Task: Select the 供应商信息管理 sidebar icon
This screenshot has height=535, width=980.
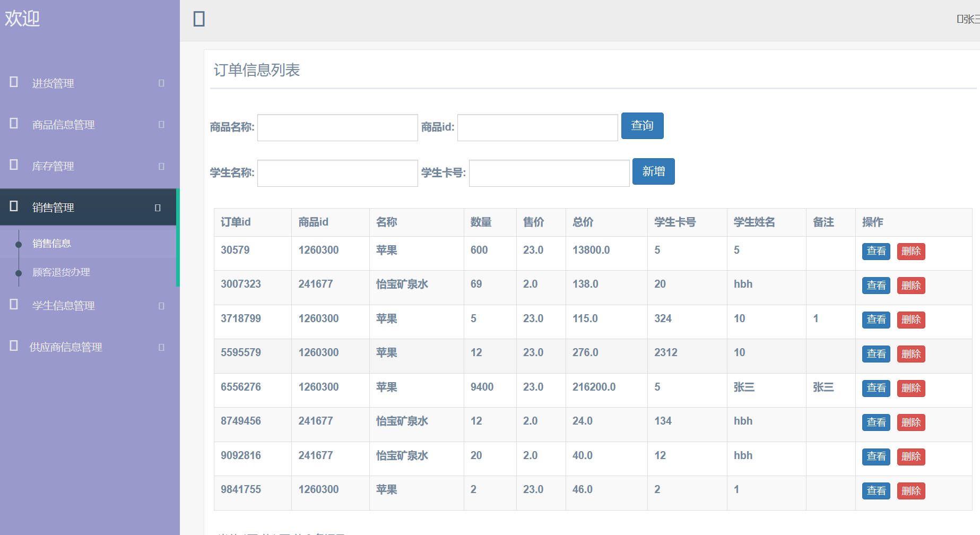Action: coord(13,347)
